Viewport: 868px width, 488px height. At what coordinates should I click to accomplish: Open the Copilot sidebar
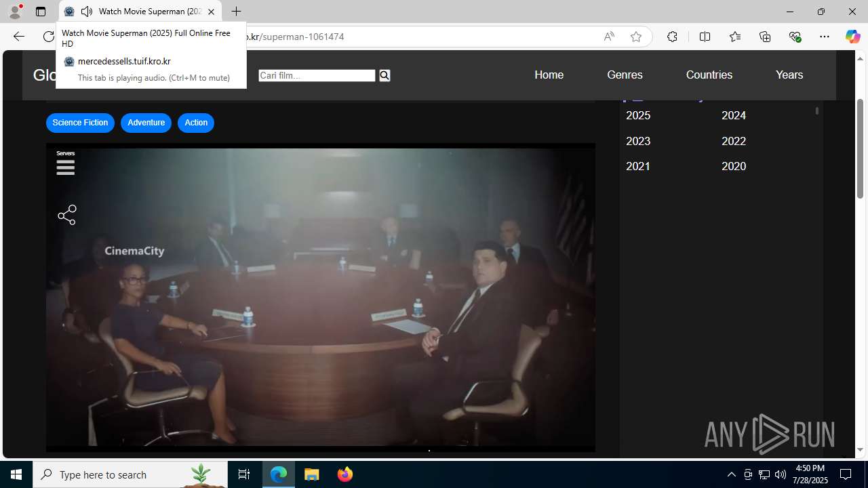[x=852, y=37]
